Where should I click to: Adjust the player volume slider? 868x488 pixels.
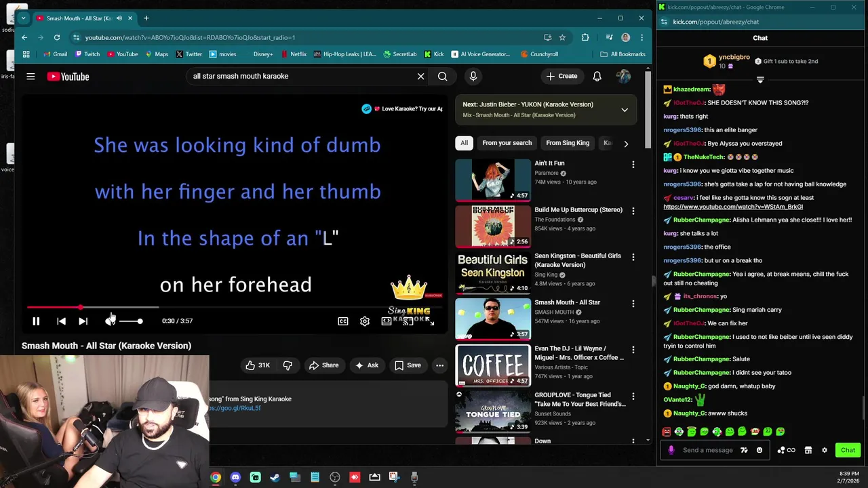[x=131, y=321]
